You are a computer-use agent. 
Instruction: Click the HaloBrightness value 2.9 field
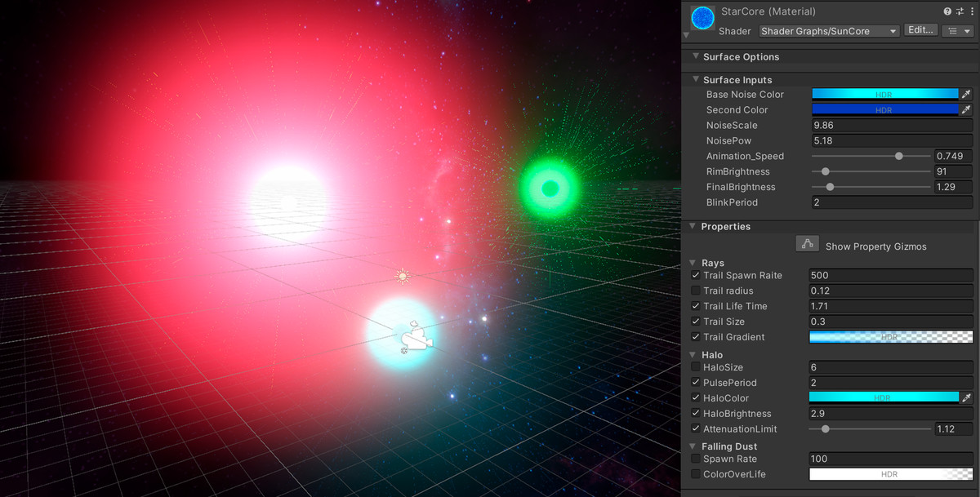[x=891, y=414]
